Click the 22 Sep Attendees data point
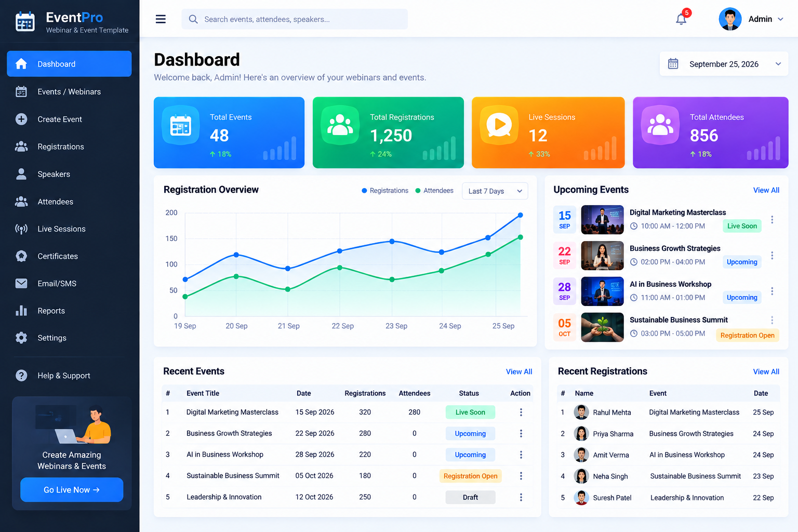 [x=339, y=268]
